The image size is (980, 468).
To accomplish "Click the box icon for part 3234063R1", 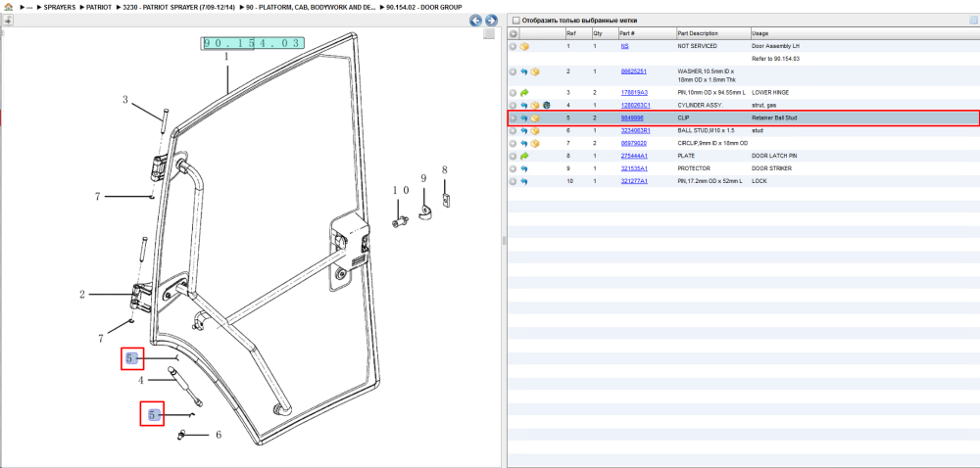I will coord(534,131).
